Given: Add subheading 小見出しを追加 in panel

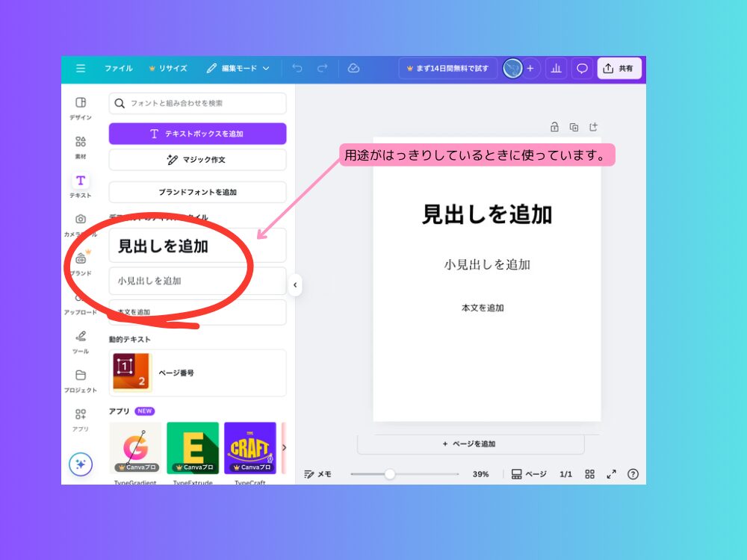Looking at the screenshot, I should [x=197, y=281].
